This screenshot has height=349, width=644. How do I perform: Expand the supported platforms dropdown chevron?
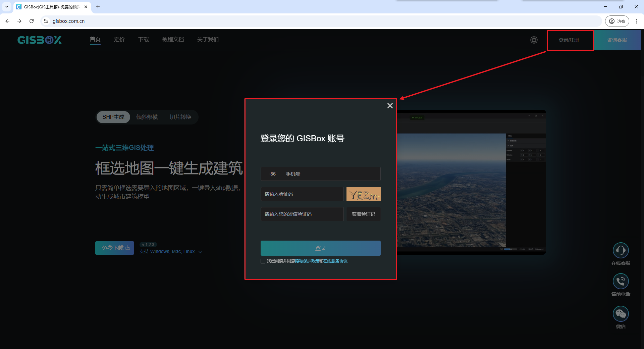[200, 252]
